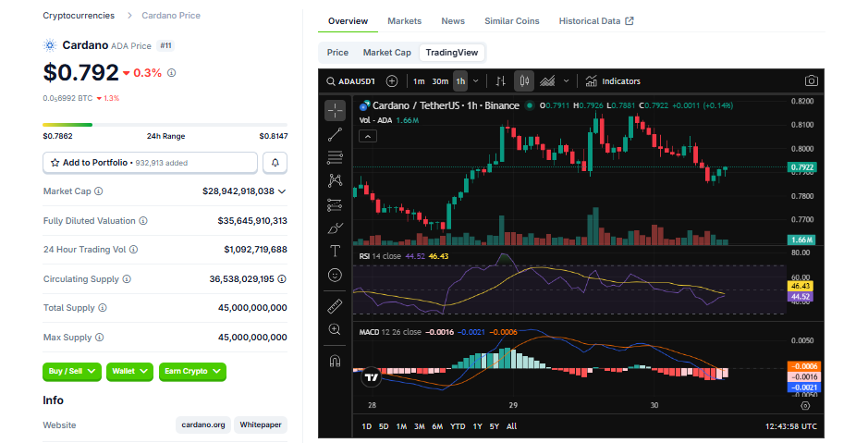Switch chart interval to 30m
This screenshot has width=868, height=443.
(x=440, y=81)
